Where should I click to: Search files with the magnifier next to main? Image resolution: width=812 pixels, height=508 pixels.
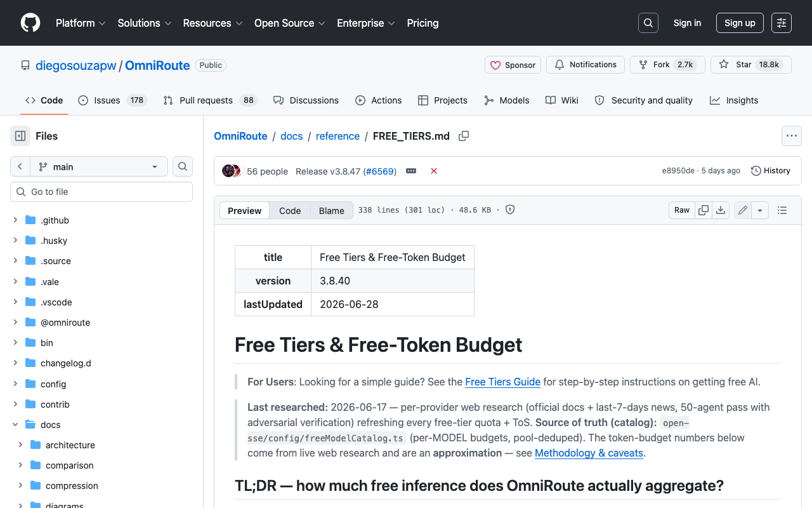click(x=183, y=166)
